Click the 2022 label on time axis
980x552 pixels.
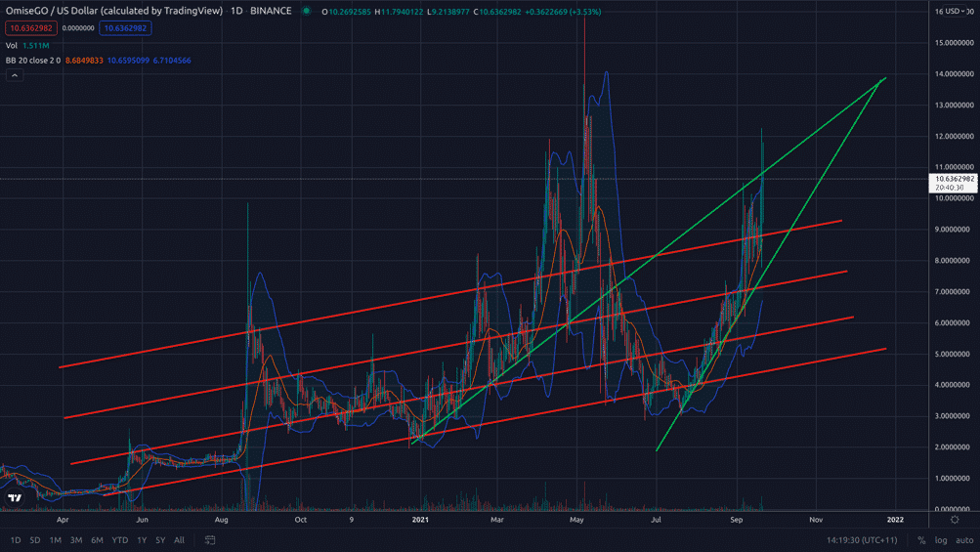[895, 520]
